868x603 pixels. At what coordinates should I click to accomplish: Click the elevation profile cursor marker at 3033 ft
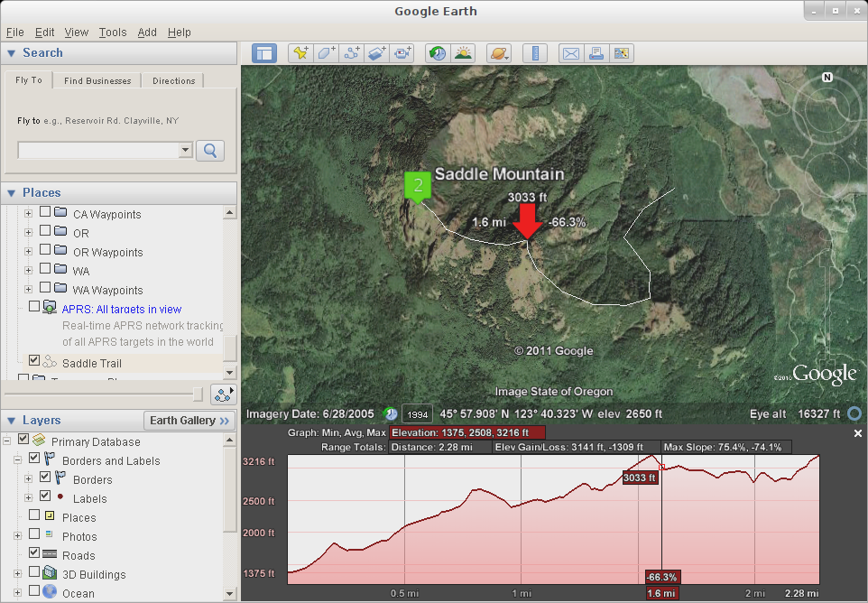661,468
